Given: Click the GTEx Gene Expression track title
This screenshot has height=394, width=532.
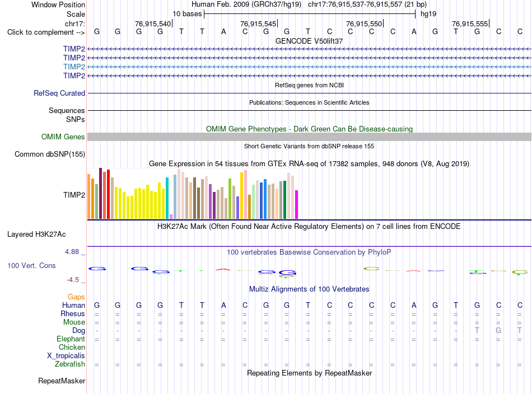Looking at the screenshot, I should (x=309, y=164).
